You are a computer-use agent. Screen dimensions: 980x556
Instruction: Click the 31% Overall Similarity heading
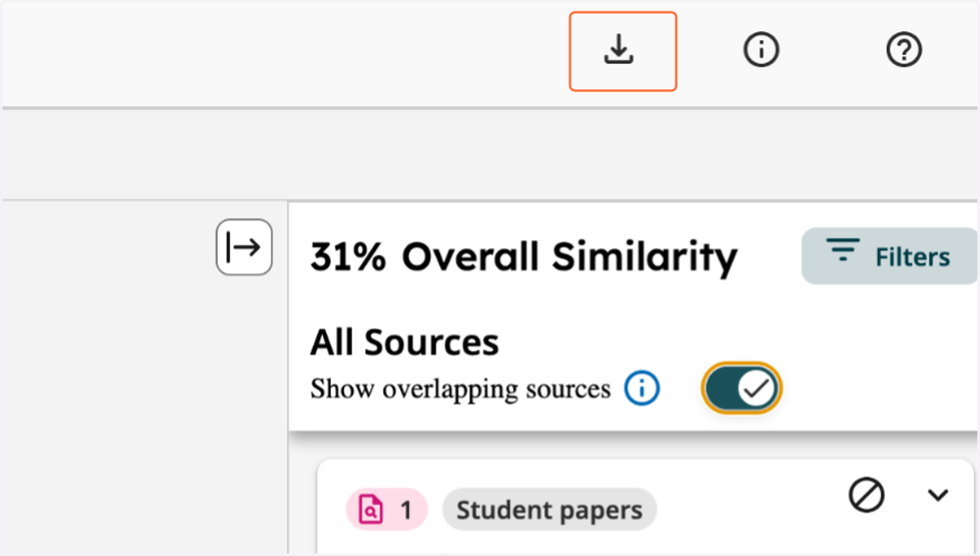(523, 257)
